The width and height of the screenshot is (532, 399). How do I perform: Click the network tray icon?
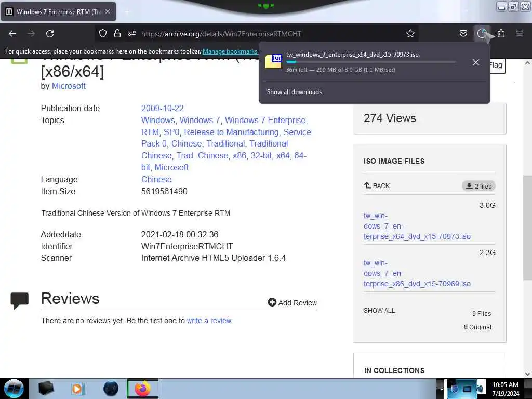pos(467,389)
